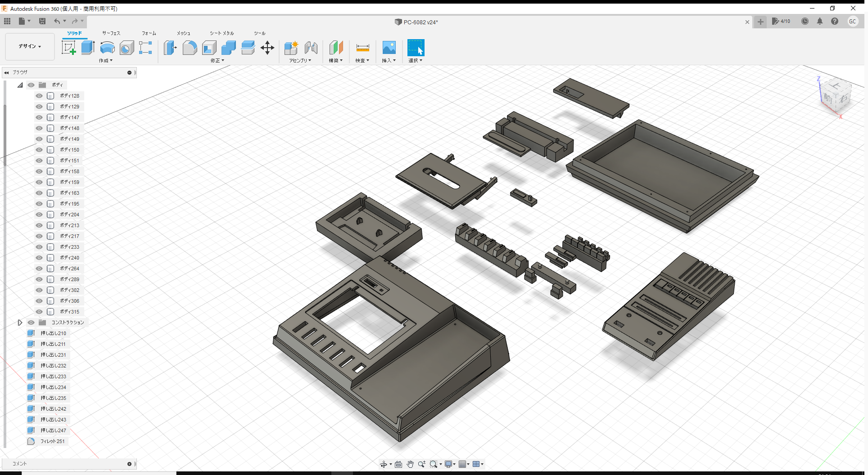Select the 押し出し210 feature in timeline list
Screen dimensions: 868x475
pyautogui.click(x=53, y=333)
